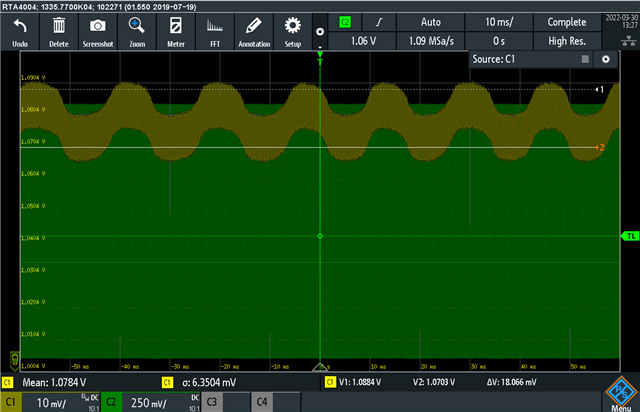Click V2: 1.0703 V cursor readout
Image resolution: width=640 pixels, height=412 pixels.
pyautogui.click(x=433, y=382)
